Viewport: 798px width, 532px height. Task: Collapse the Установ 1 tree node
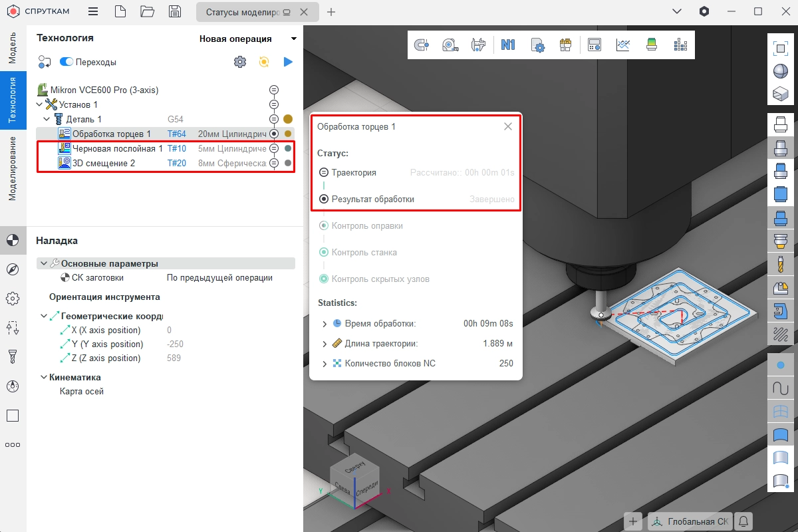(x=39, y=104)
